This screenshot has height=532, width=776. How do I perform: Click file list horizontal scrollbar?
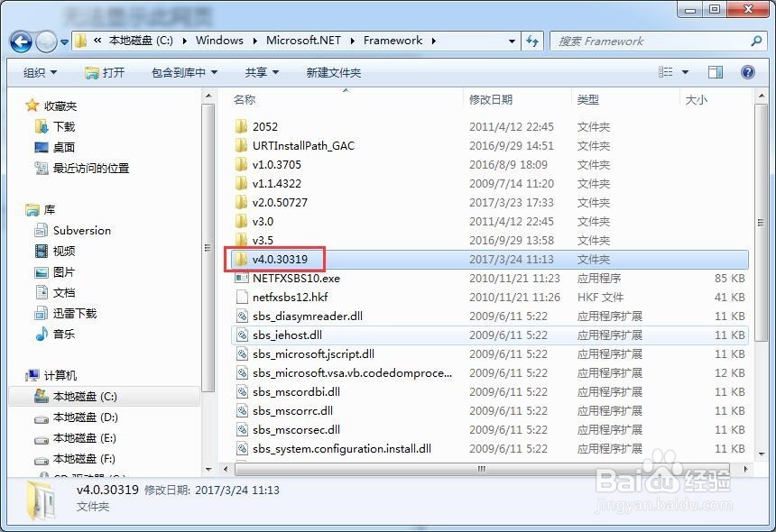click(x=482, y=469)
